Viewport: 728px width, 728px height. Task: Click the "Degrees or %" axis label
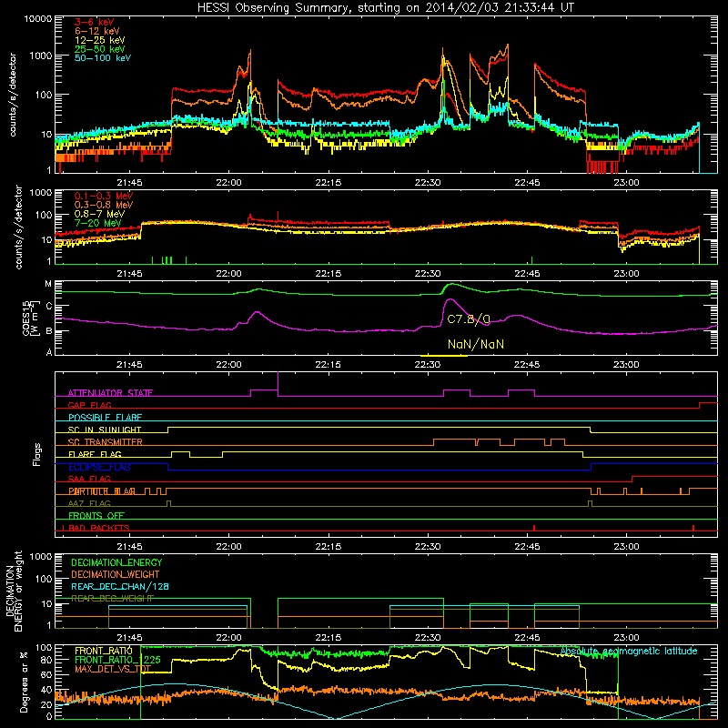24,682
